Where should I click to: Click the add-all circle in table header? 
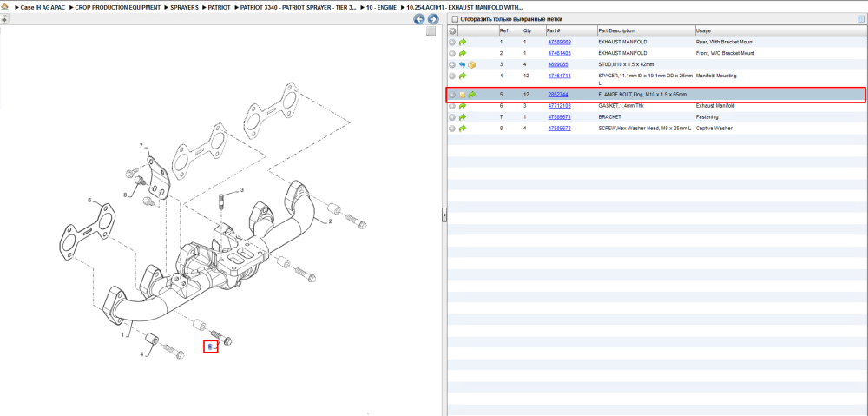pyautogui.click(x=452, y=31)
